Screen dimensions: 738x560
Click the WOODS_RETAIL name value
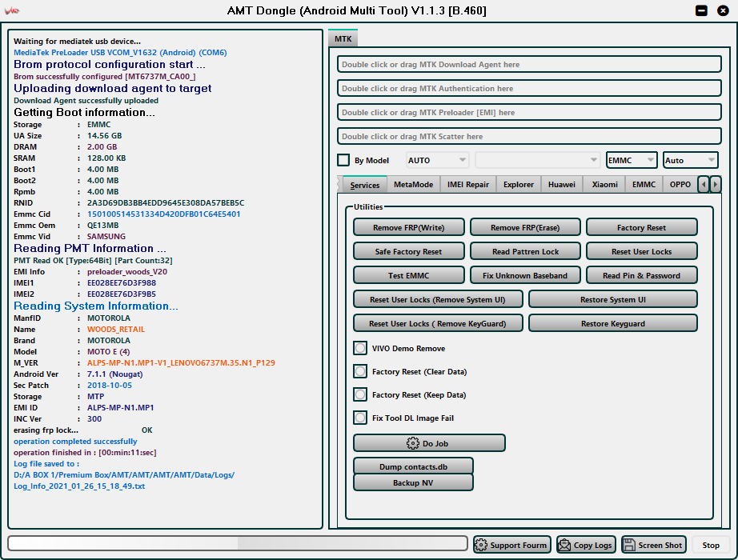pos(116,330)
